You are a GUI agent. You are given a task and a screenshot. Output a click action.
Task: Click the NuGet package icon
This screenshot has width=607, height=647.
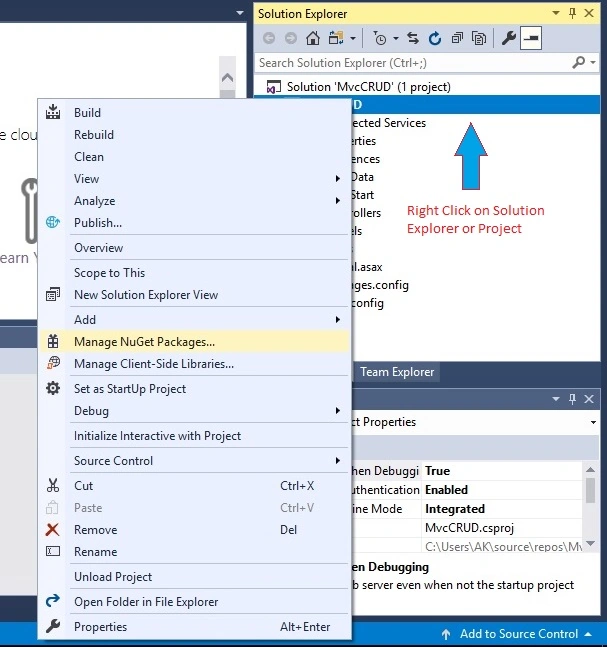tap(53, 341)
